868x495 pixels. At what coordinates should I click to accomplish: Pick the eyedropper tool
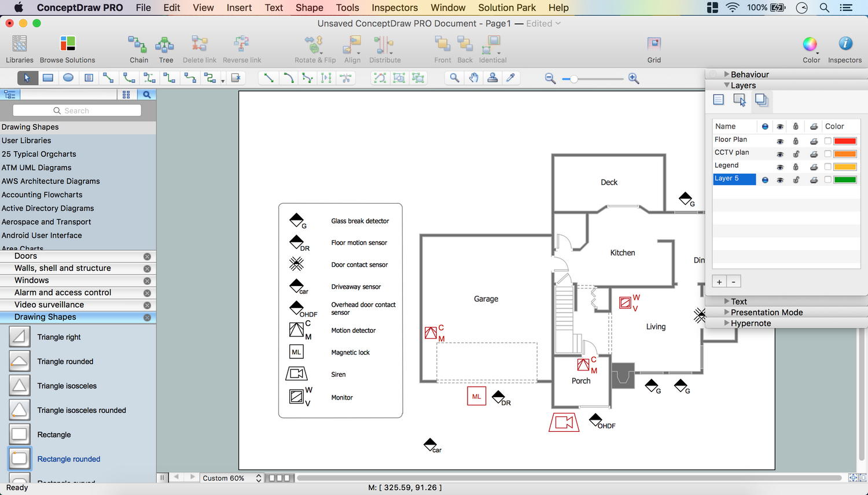coord(510,78)
